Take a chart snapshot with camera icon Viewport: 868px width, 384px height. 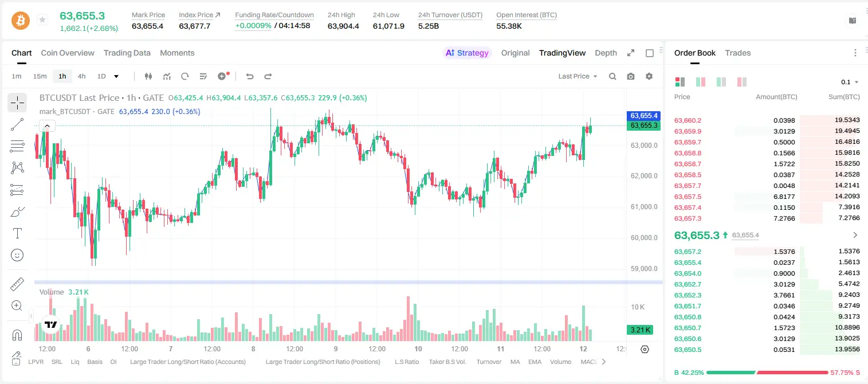(x=631, y=76)
